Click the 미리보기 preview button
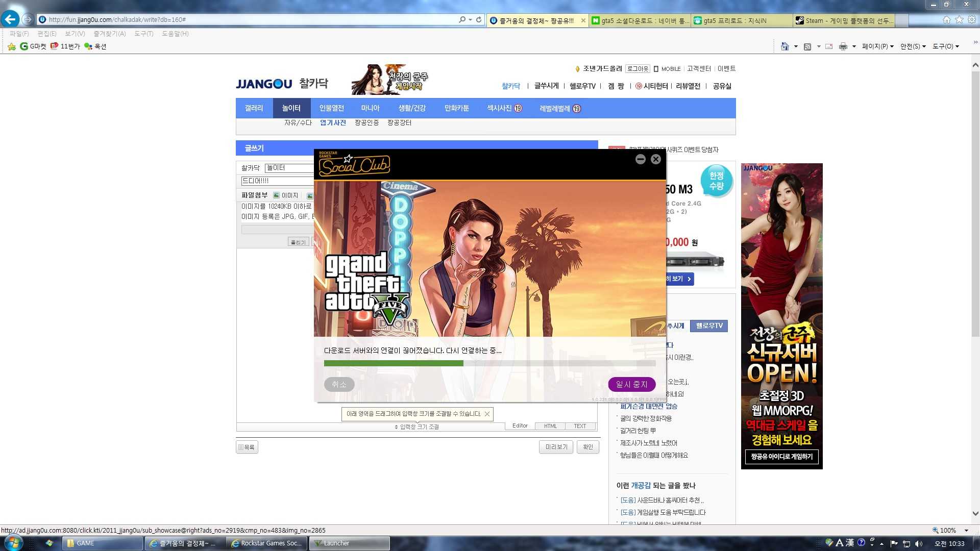This screenshot has height=551, width=980. coord(556,447)
